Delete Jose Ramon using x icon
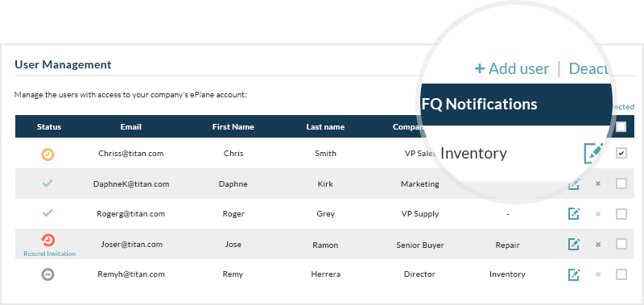Viewport: 644px width, 305px height. (x=598, y=245)
